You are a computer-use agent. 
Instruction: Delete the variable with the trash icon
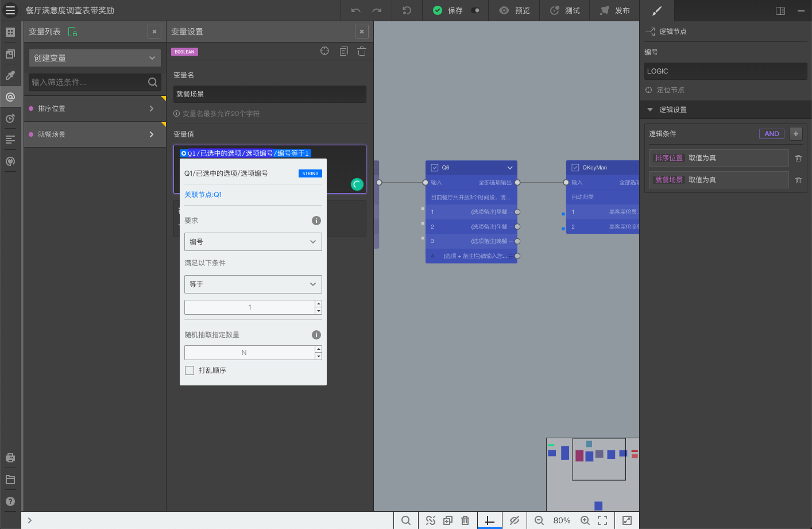[362, 51]
